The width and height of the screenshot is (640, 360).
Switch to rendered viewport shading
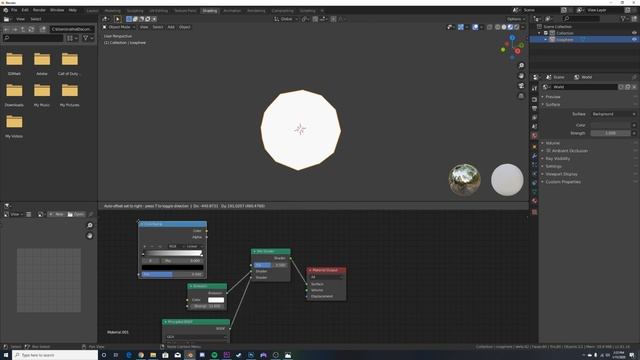pyautogui.click(x=516, y=27)
